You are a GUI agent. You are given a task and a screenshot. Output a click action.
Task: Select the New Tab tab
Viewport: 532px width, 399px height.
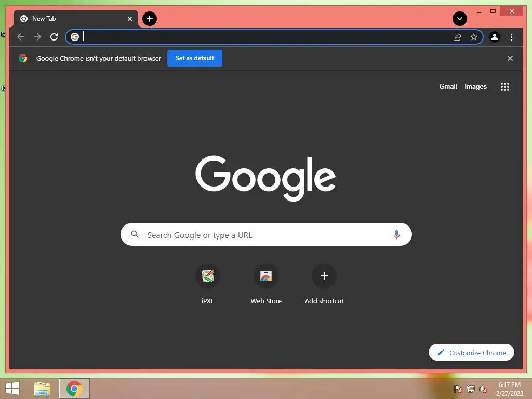pos(76,19)
